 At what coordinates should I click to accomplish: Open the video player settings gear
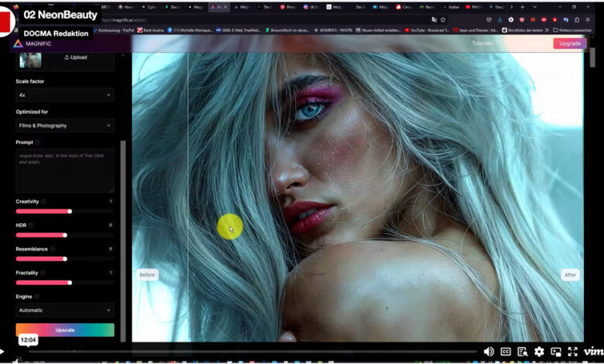539,352
